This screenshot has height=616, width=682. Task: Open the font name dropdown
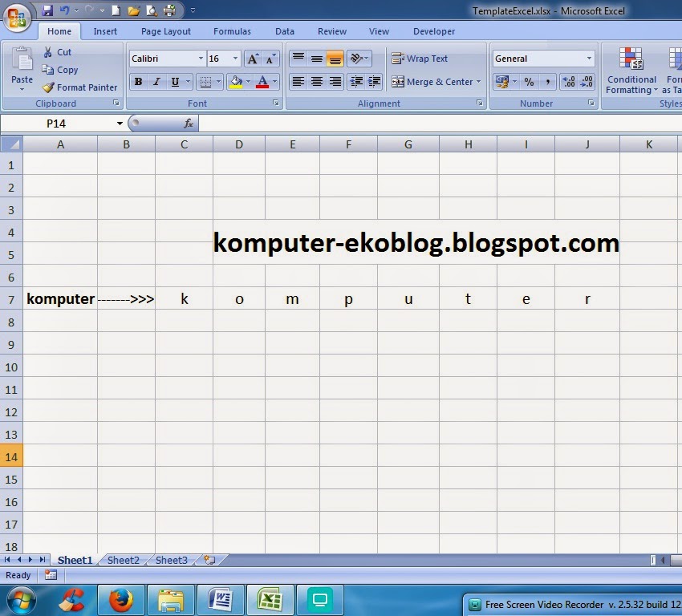(201, 59)
